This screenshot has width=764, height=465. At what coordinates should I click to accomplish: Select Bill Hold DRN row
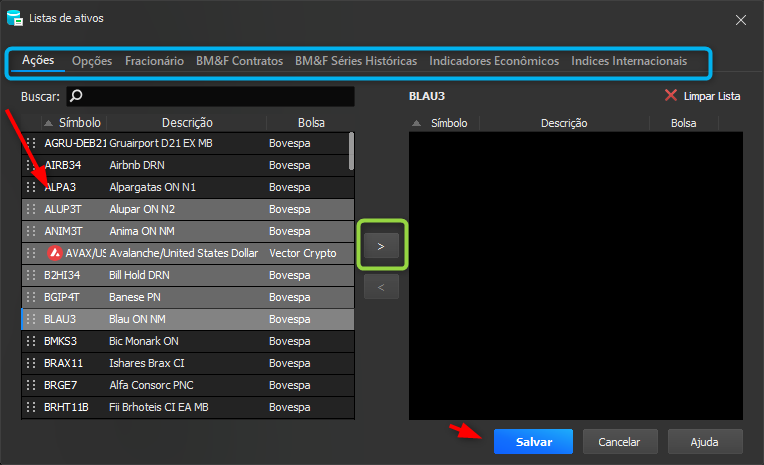coord(188,275)
